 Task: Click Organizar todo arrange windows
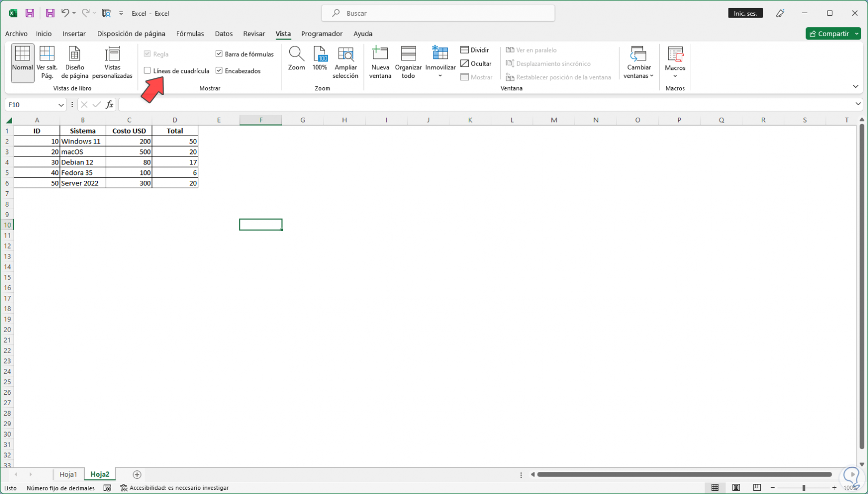[408, 63]
